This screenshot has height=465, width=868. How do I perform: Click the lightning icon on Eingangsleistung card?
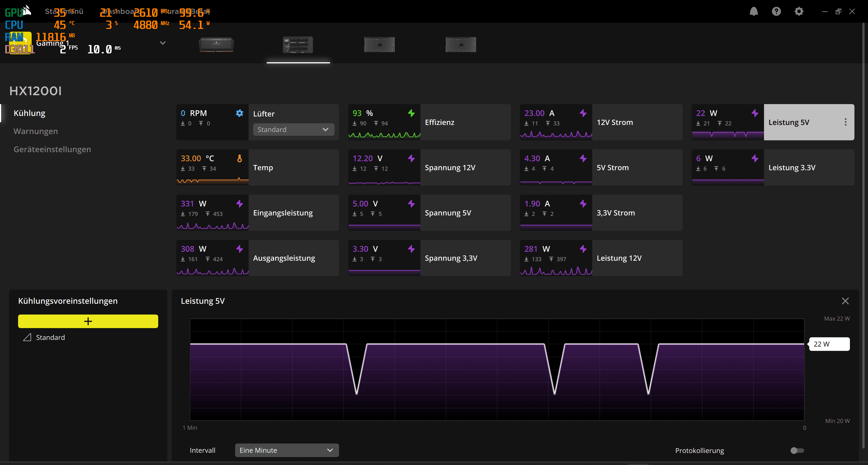[x=240, y=204]
